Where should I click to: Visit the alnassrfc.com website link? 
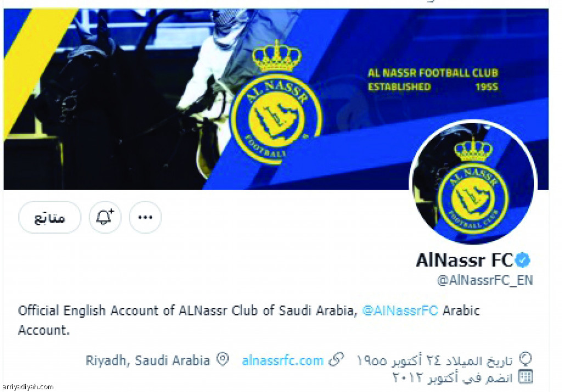tap(283, 360)
